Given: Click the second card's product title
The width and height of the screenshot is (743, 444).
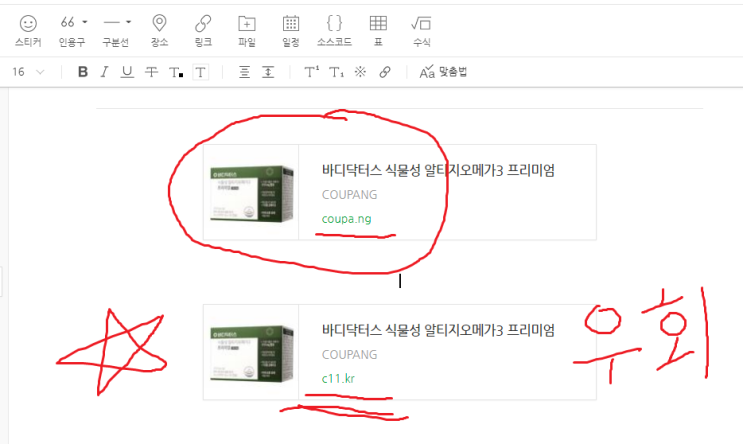Looking at the screenshot, I should tap(438, 330).
